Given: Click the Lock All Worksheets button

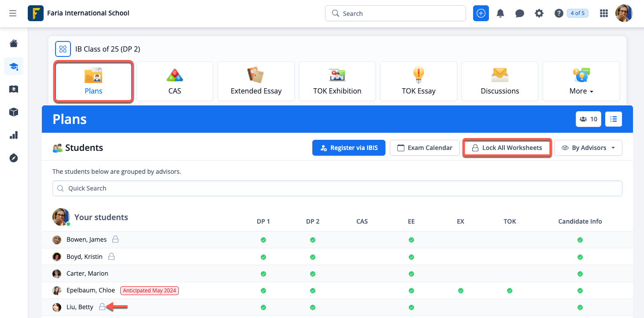Looking at the screenshot, I should [507, 148].
